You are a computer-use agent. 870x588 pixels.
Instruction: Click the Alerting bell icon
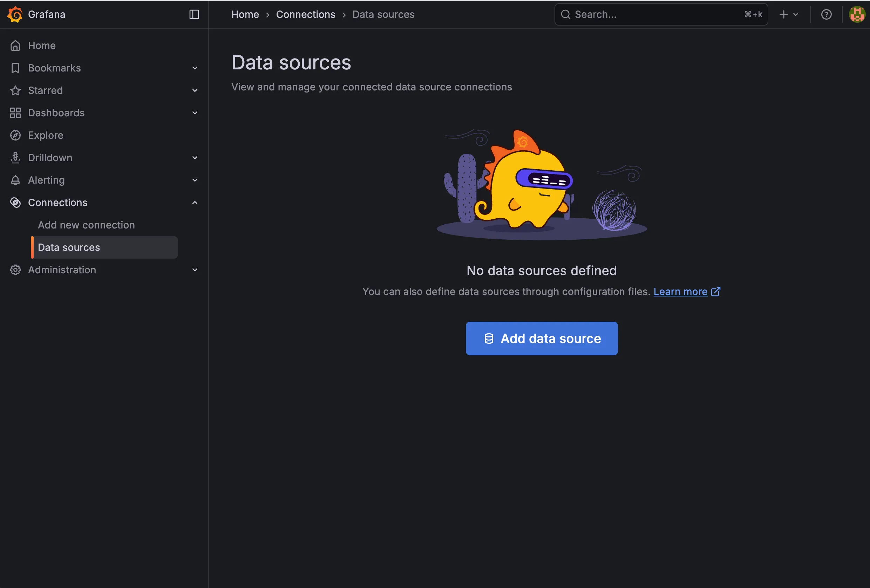(x=15, y=180)
